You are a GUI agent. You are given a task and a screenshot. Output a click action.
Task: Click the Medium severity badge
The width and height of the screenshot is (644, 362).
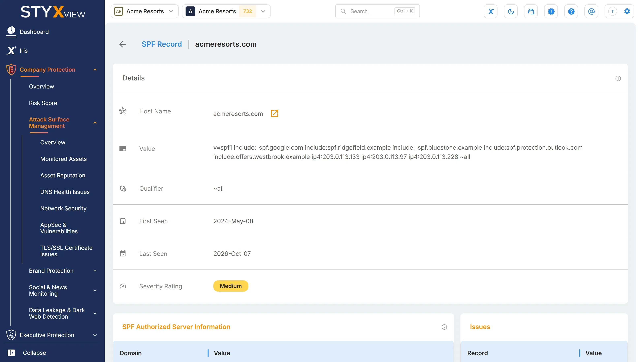[230, 286]
